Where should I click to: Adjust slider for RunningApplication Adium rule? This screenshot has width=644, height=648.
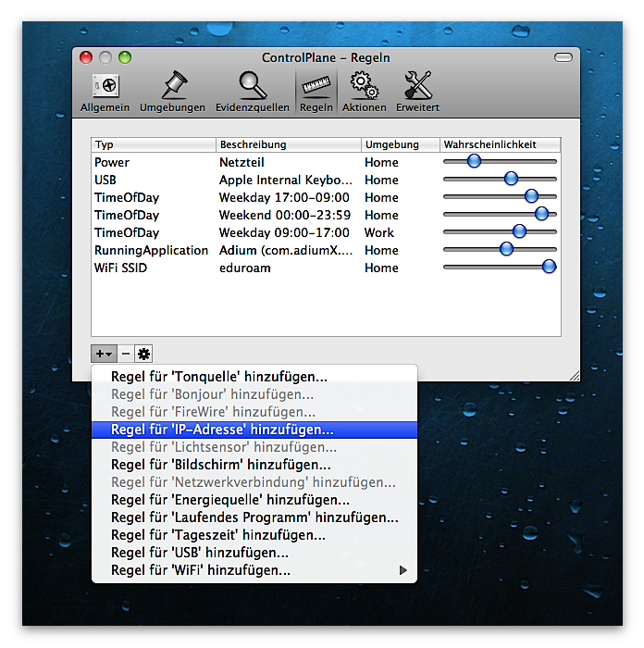506,249
